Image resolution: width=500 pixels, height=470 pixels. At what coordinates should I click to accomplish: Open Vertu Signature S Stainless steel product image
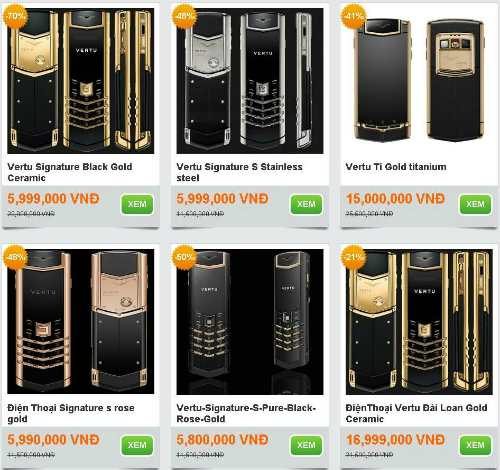click(x=250, y=81)
